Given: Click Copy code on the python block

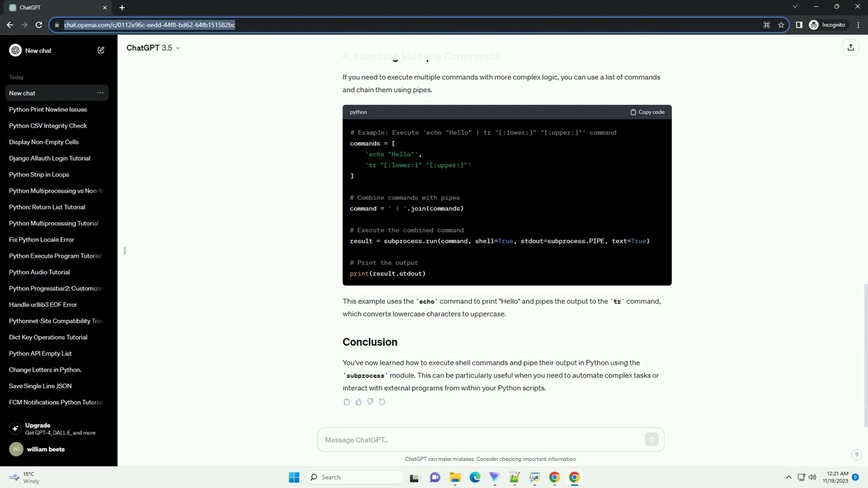Looking at the screenshot, I should coord(648,112).
